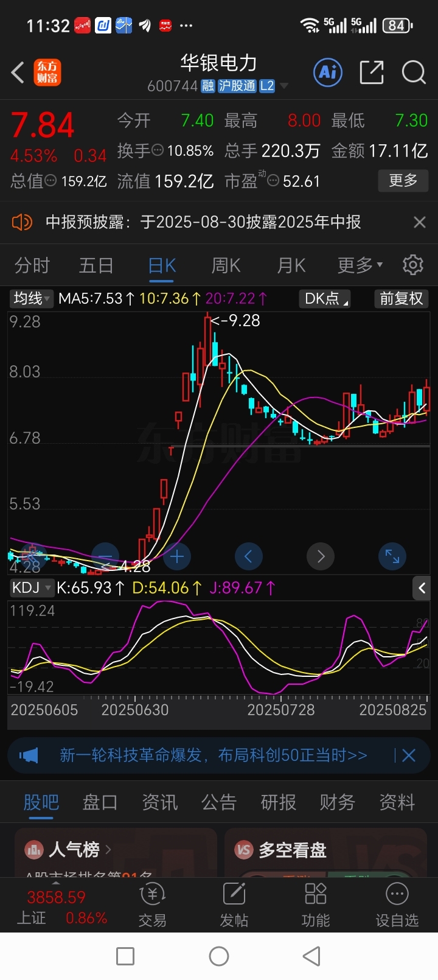
Task: Open the 东方财富 logo icon
Action: 47,73
